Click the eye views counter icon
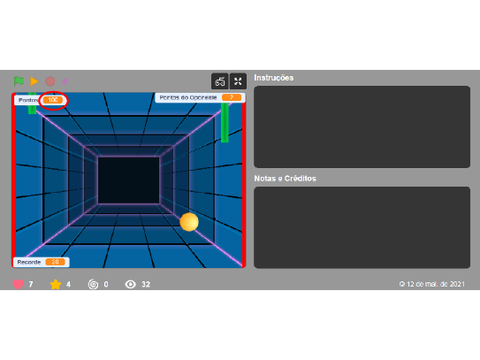 (x=130, y=284)
